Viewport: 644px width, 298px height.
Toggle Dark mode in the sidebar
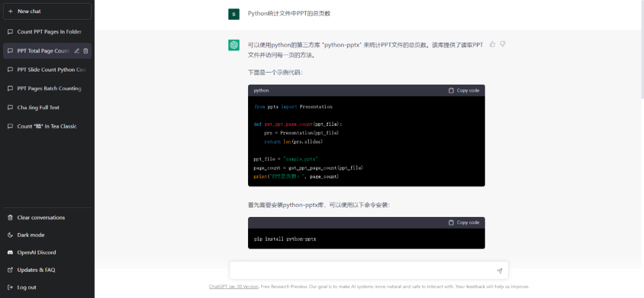31,235
